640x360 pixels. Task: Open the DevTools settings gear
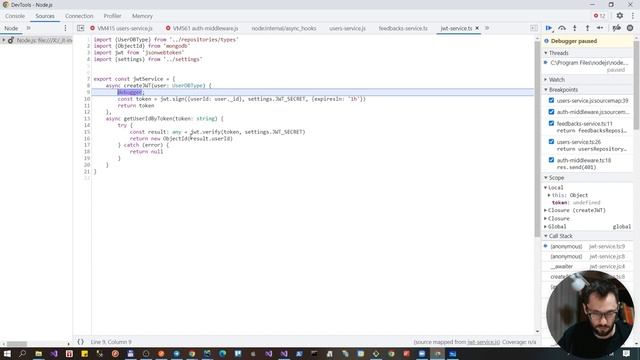620,16
